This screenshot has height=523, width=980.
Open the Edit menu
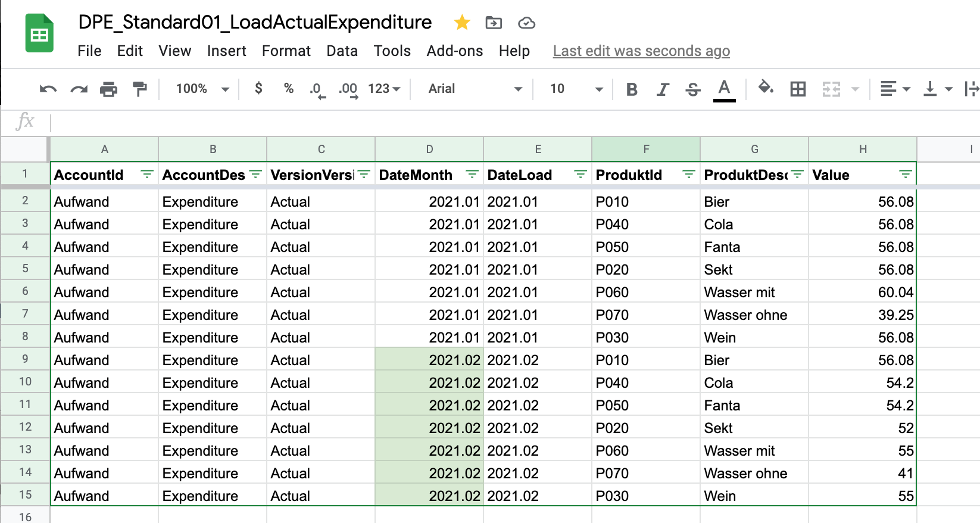click(130, 51)
